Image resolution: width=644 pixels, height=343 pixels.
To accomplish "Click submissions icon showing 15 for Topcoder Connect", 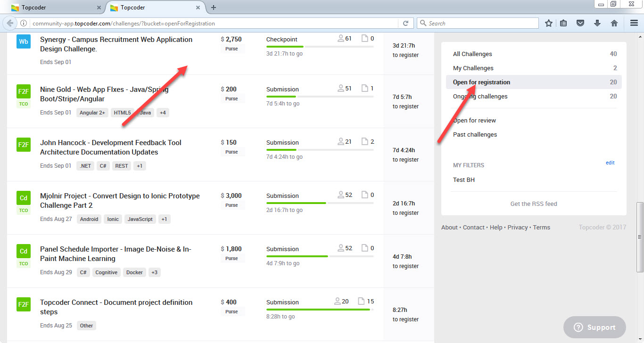I will 361,301.
